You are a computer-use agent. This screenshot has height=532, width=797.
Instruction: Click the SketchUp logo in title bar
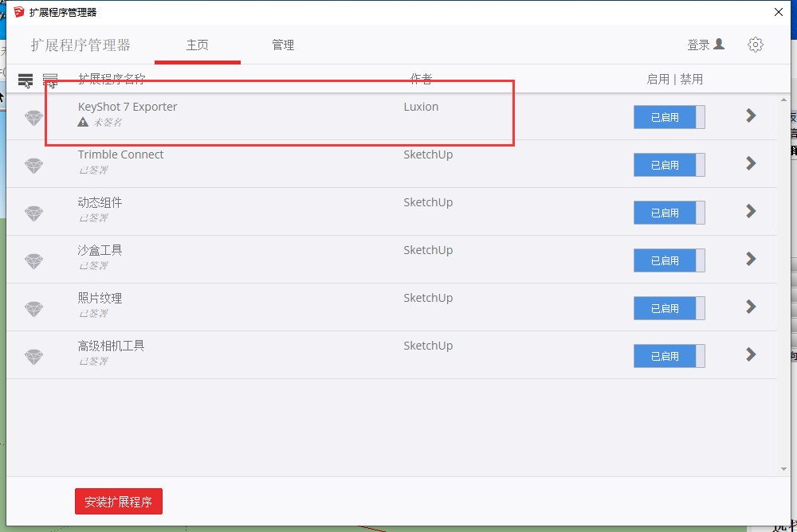(x=19, y=12)
